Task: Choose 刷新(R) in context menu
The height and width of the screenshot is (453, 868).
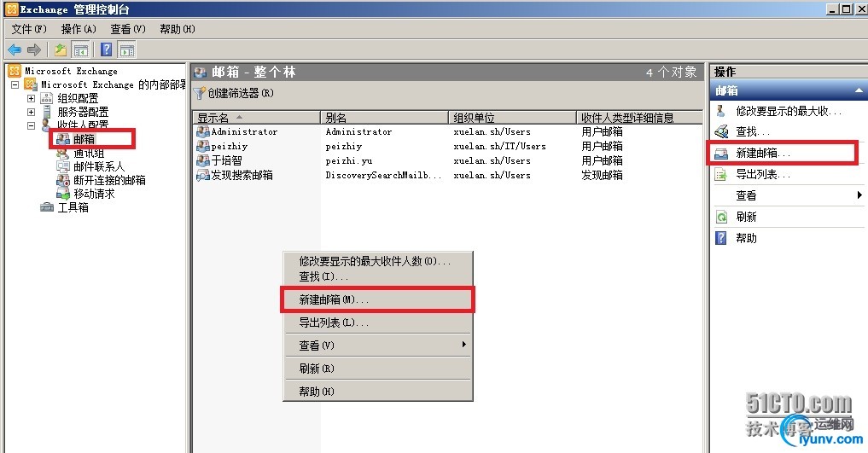Action: click(378, 369)
